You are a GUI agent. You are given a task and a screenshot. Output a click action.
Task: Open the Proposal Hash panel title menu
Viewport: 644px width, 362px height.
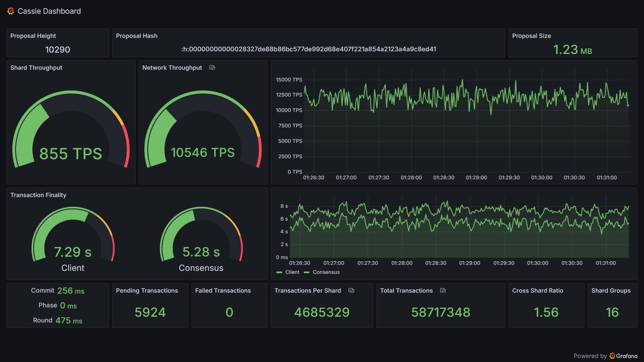point(137,36)
